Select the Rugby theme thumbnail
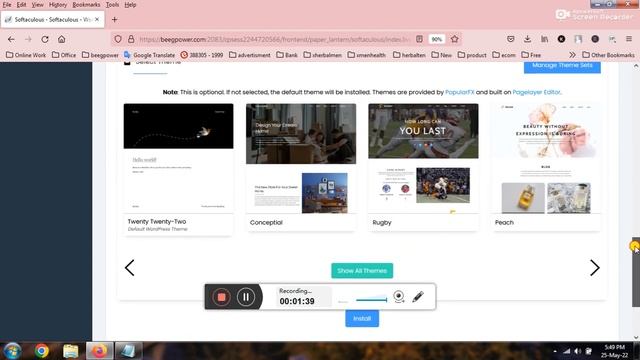The image size is (640, 360). [x=423, y=158]
